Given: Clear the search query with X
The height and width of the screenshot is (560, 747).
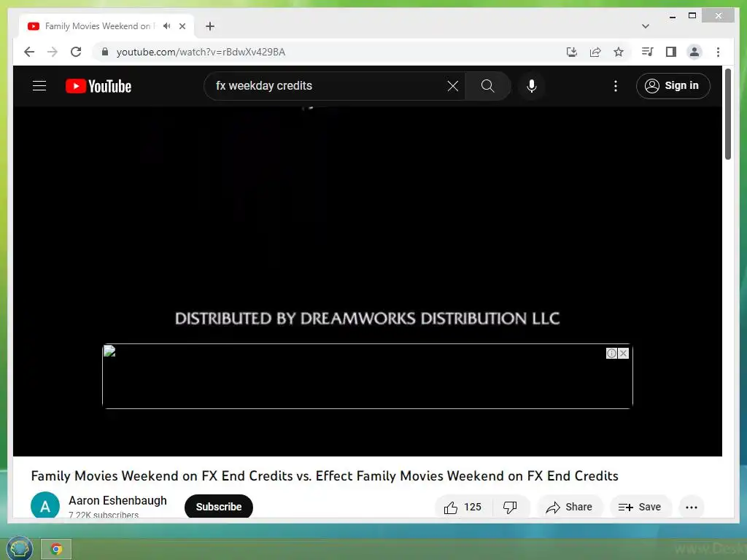Looking at the screenshot, I should tap(452, 86).
